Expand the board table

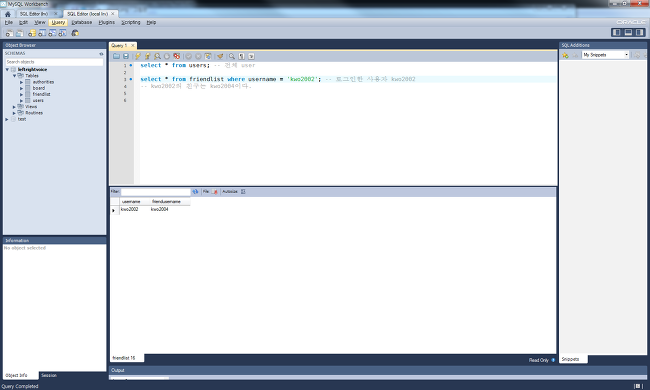pyautogui.click(x=22, y=88)
